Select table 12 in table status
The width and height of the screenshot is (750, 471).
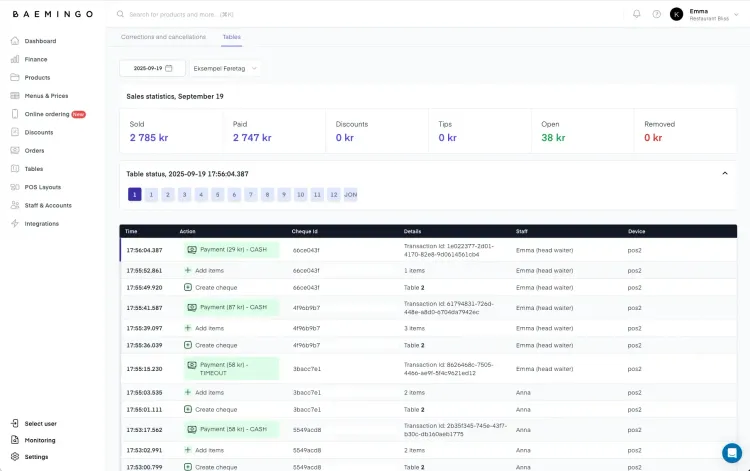click(333, 194)
